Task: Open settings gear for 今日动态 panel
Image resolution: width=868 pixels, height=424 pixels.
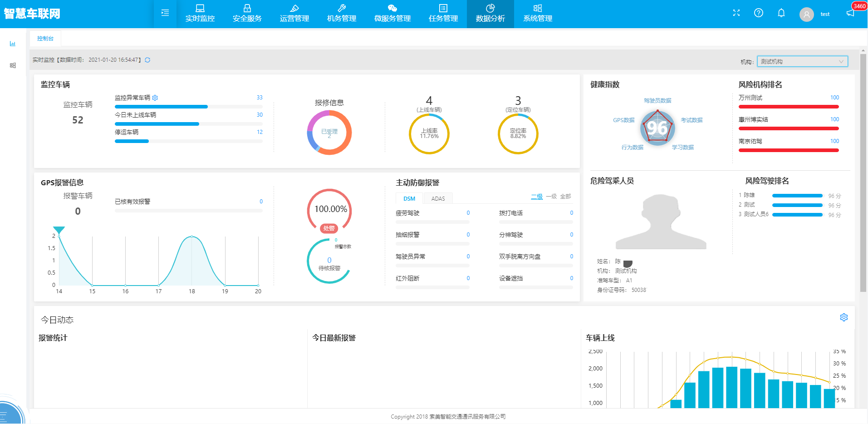Action: pyautogui.click(x=843, y=317)
